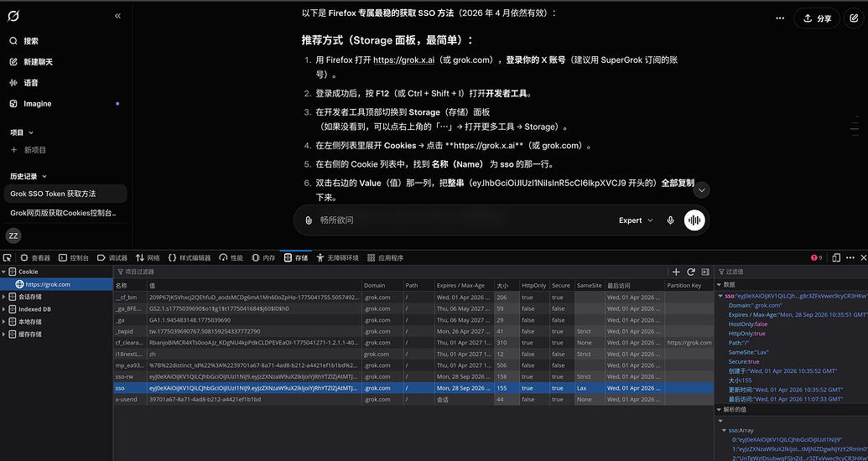Select the 存储 tab

pyautogui.click(x=296, y=258)
